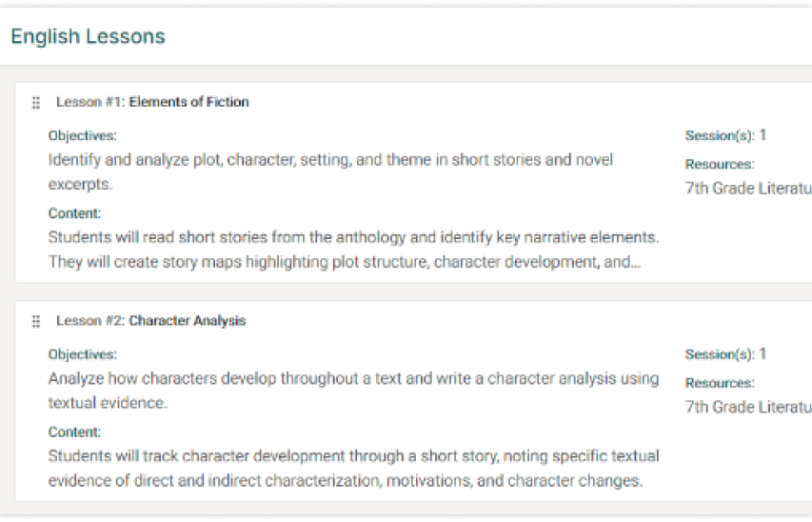Open the Lesson #2 Character Analysis title

(150, 321)
